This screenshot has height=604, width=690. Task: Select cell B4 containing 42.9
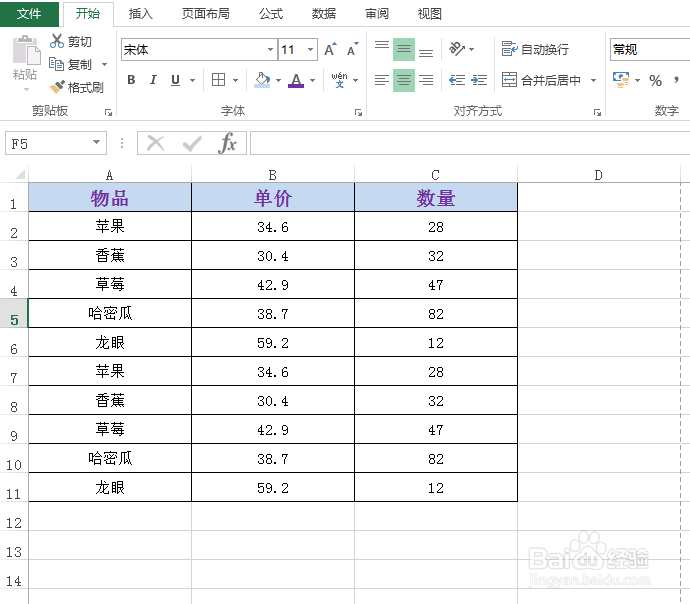tap(273, 284)
